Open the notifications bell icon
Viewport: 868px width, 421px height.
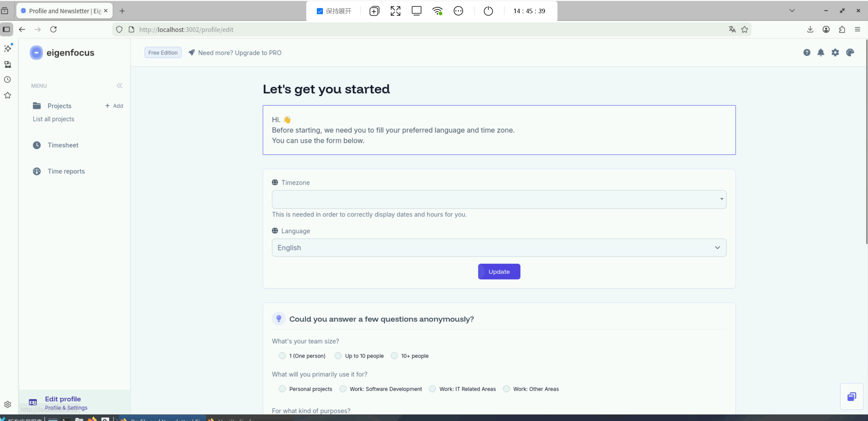pyautogui.click(x=821, y=53)
